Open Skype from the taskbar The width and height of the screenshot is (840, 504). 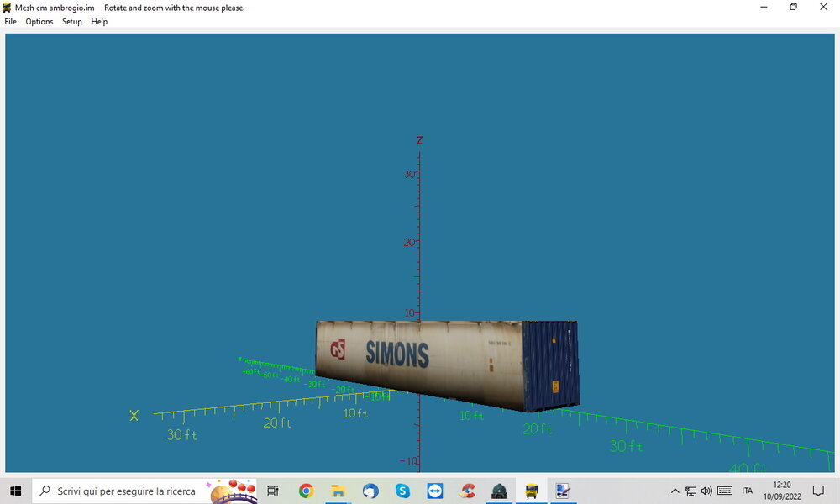click(x=402, y=491)
